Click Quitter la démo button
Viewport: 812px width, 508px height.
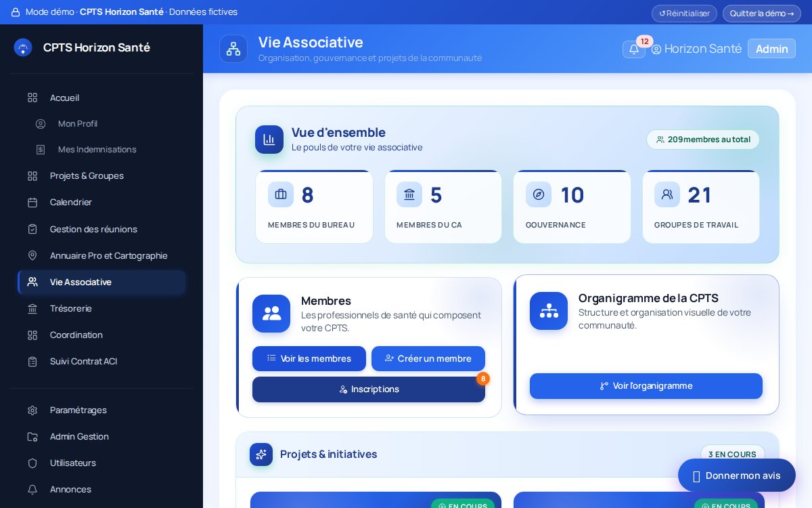(762, 14)
